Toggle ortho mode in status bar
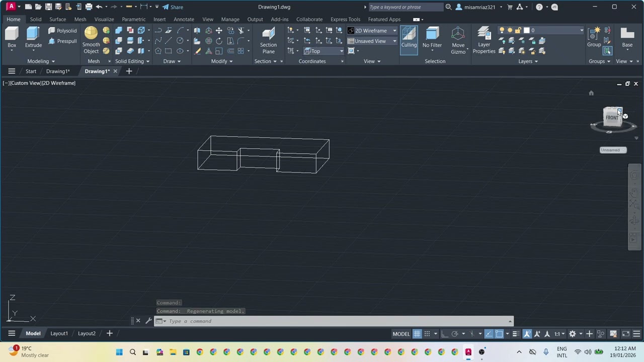 (444, 334)
